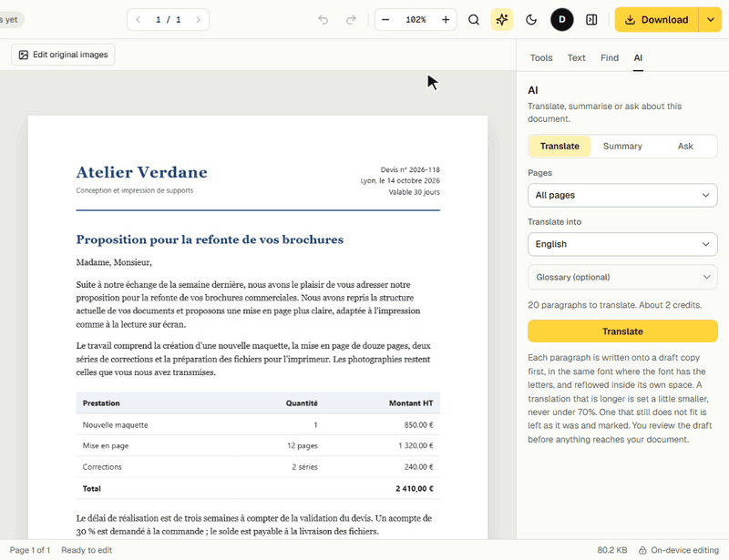The height and width of the screenshot is (560, 729).
Task: Click the 20 paragraphs to translate note
Action: click(614, 305)
